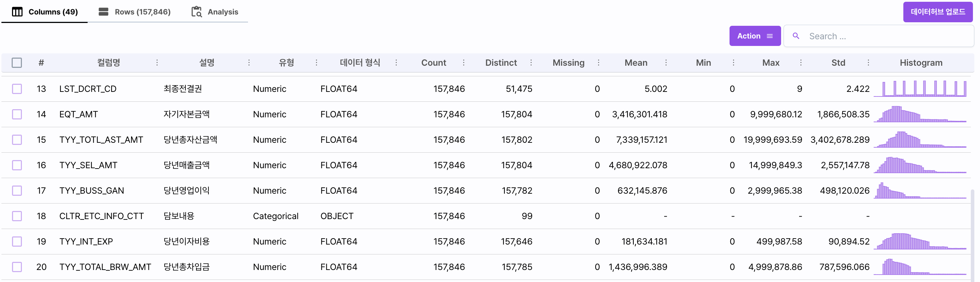Open column menu dots next to 설명
Image resolution: width=980 pixels, height=282 pixels.
pyautogui.click(x=249, y=63)
